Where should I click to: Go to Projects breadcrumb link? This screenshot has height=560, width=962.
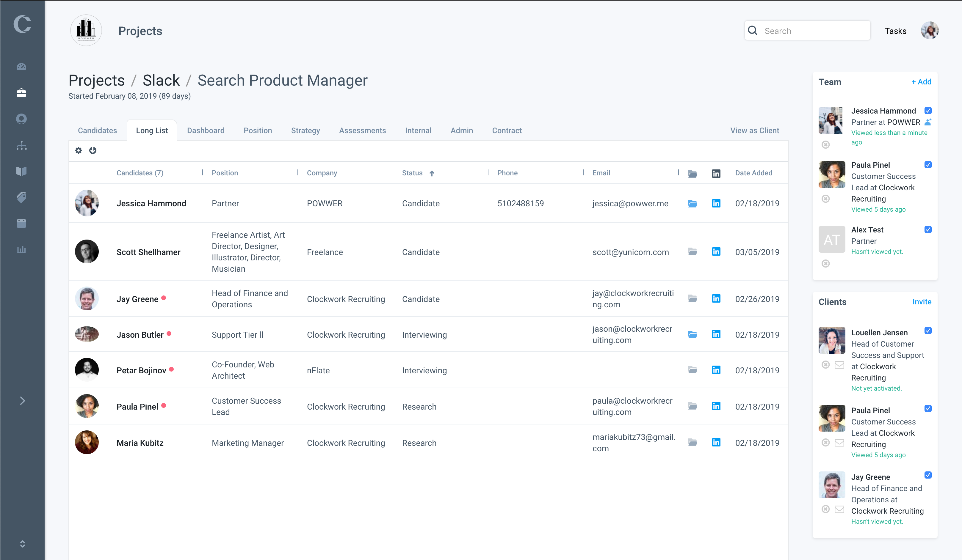97,80
